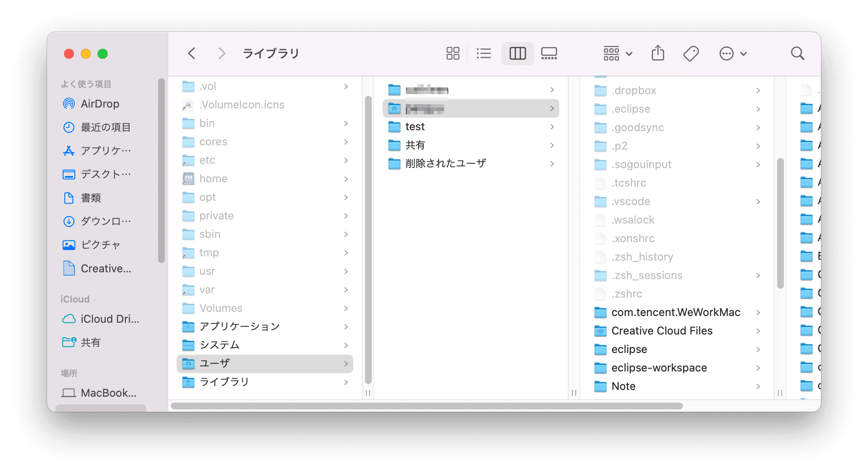This screenshot has height=474, width=868.
Task: Click the search magnifier icon
Action: (797, 53)
